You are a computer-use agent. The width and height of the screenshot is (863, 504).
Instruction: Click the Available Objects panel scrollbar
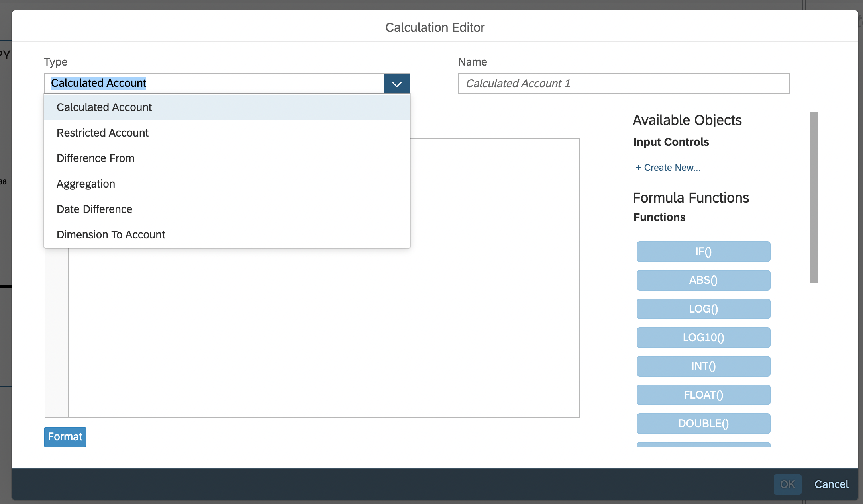coord(814,197)
